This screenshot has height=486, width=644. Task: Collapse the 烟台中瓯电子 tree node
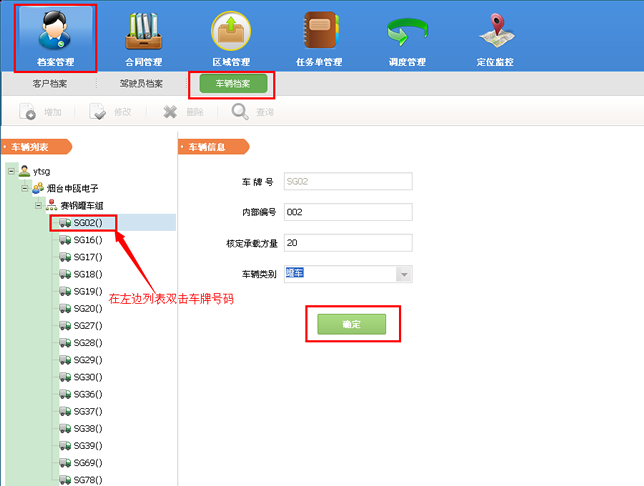pos(24,188)
